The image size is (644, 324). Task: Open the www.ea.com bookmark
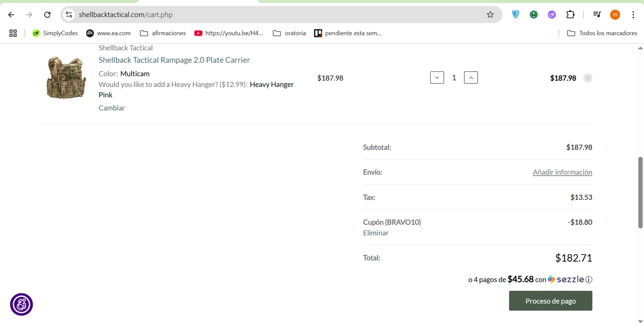[108, 33]
